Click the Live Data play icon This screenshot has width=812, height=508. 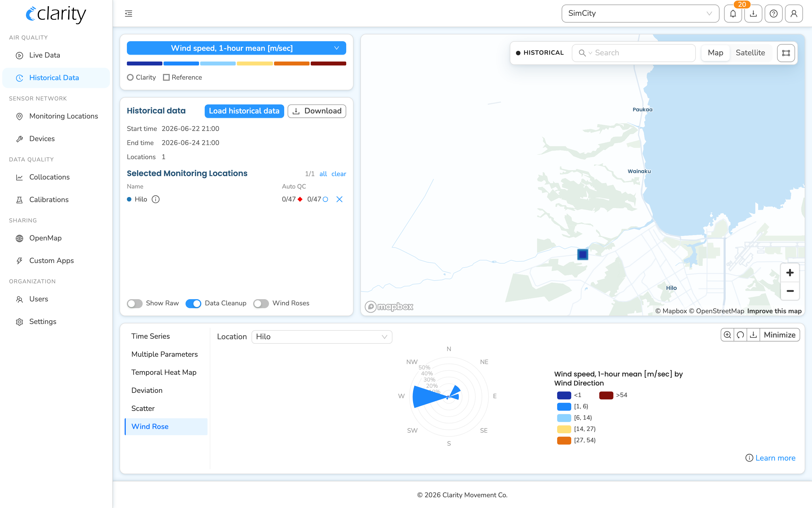point(19,55)
